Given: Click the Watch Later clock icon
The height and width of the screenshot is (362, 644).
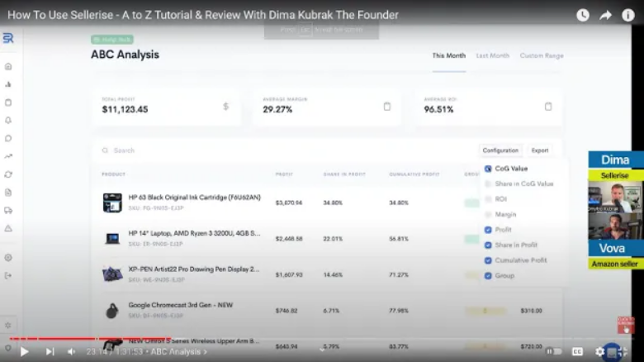Looking at the screenshot, I should pos(583,15).
